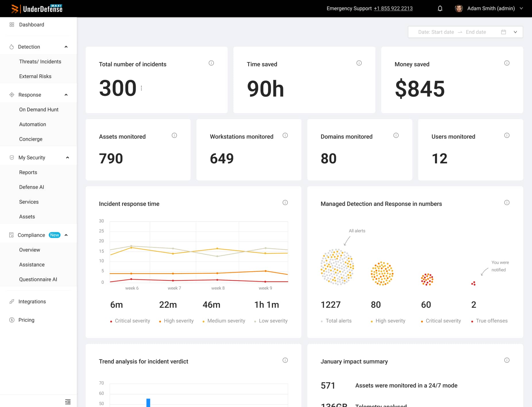Click the Pricing dollar icon

[12, 320]
